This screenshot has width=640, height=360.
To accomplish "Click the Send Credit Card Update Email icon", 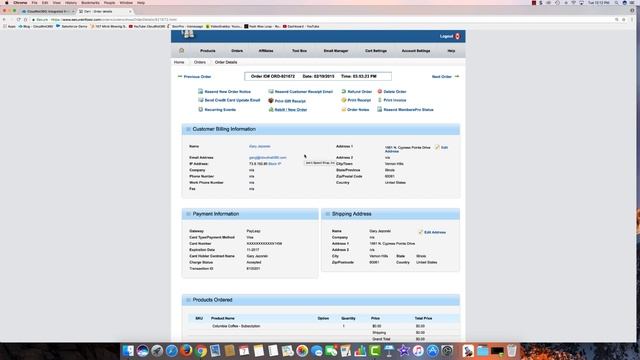I will (x=200, y=100).
